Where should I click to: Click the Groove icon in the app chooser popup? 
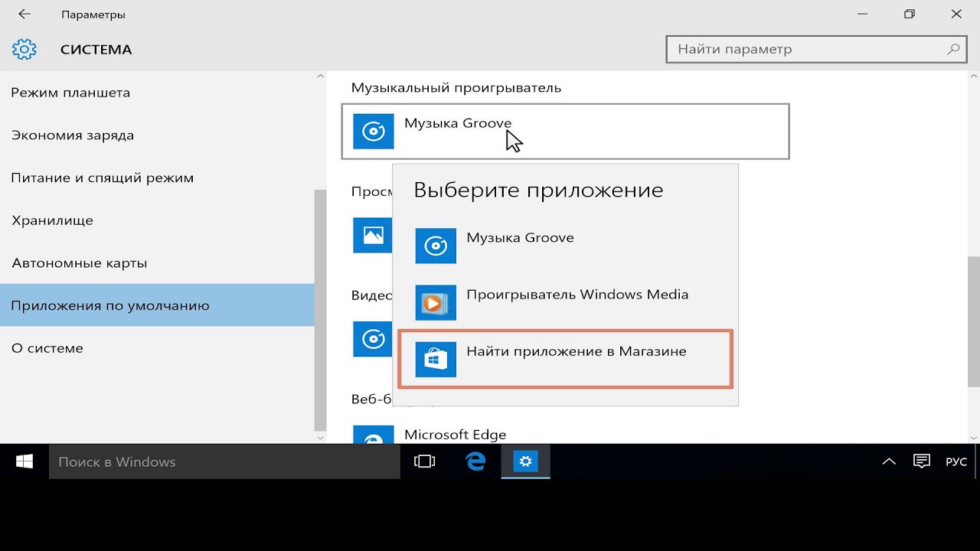(x=436, y=246)
